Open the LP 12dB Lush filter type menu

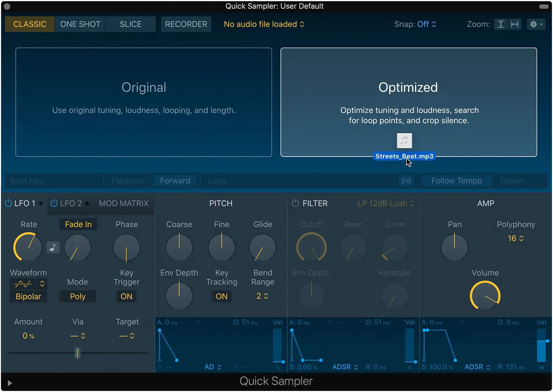(386, 204)
